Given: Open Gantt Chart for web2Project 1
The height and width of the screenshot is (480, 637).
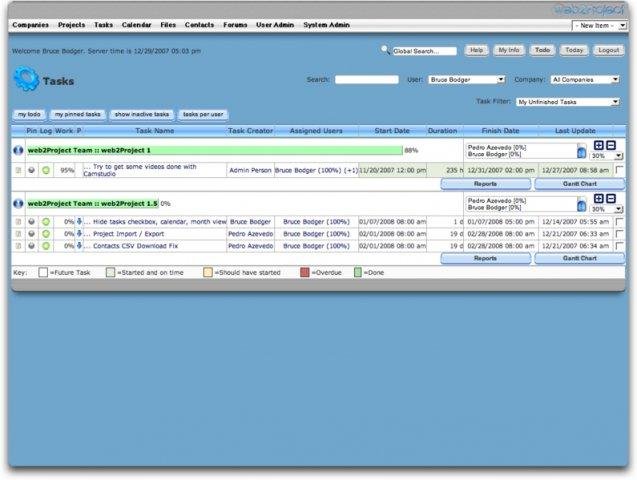Looking at the screenshot, I should (x=580, y=184).
